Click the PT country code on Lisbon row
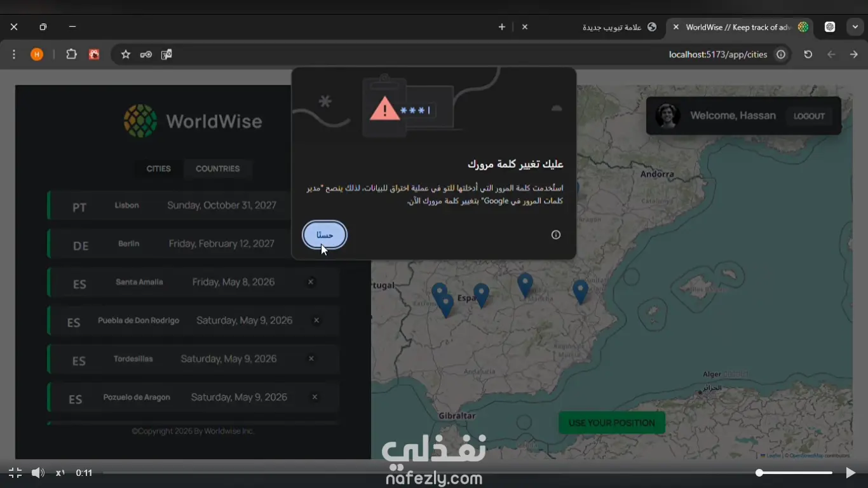 point(79,208)
